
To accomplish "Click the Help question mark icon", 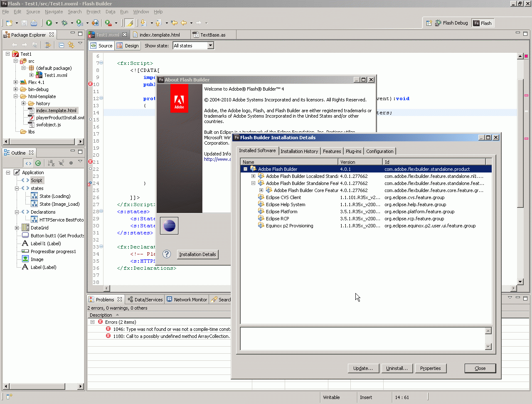I will pyautogui.click(x=167, y=254).
